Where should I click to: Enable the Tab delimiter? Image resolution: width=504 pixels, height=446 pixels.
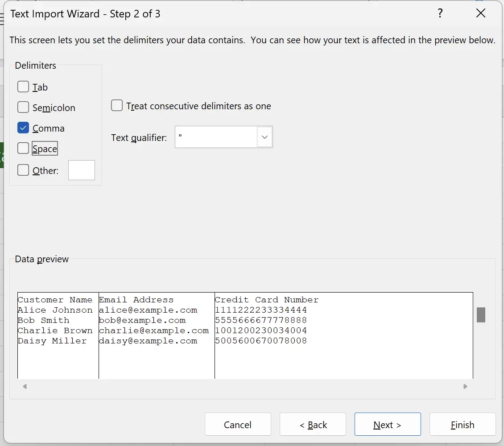(x=23, y=87)
